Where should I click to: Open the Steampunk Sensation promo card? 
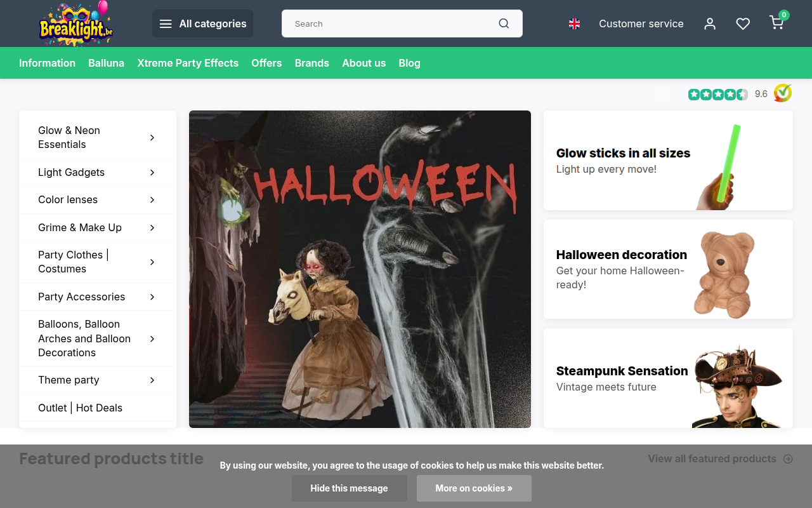click(x=668, y=378)
